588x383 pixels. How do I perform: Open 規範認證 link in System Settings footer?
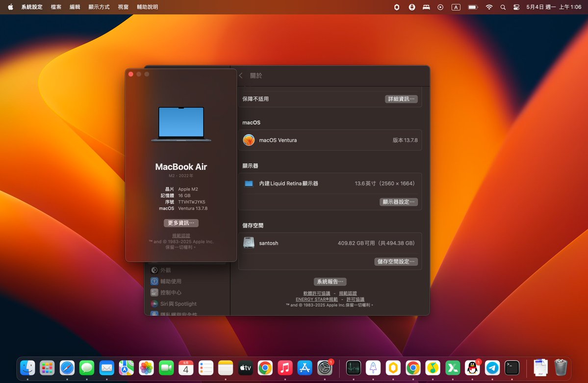point(348,293)
